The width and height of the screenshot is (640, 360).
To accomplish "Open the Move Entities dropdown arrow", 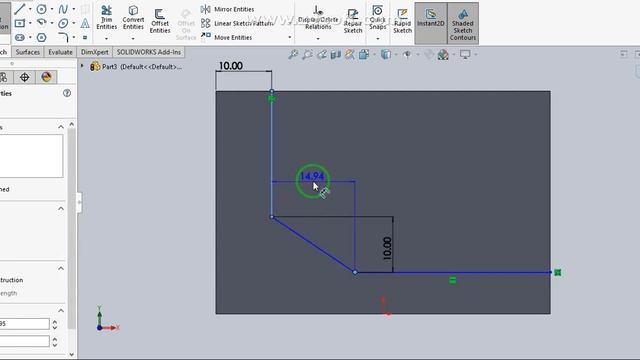I will pos(290,38).
